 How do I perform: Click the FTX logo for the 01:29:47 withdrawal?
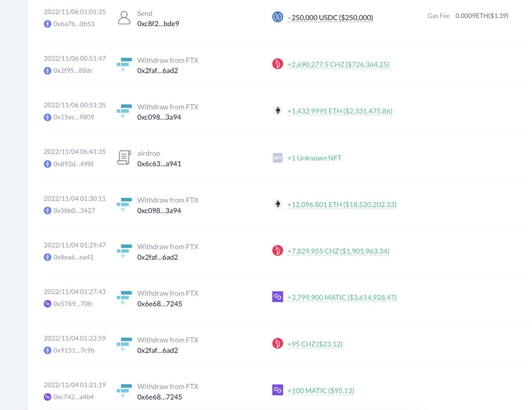pyautogui.click(x=124, y=251)
